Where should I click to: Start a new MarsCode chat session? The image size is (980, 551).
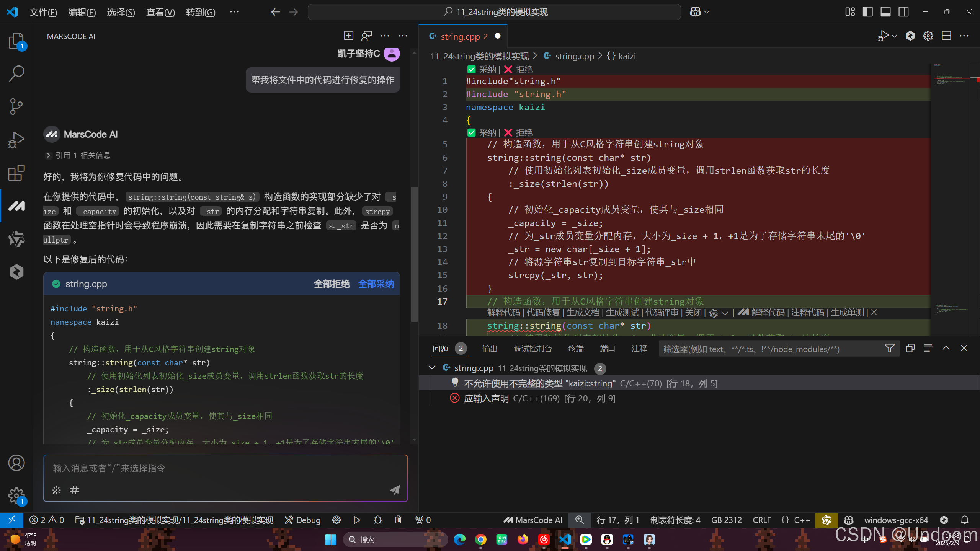pos(348,36)
